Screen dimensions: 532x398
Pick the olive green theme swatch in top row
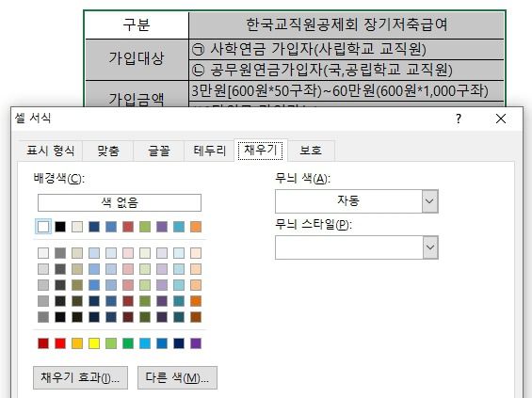pyautogui.click(x=145, y=227)
